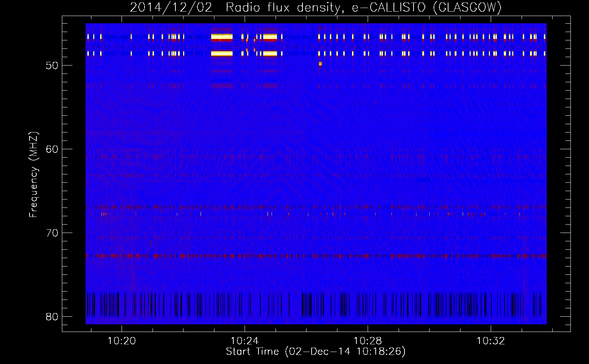
Task: Click the 80 frequency tick label
Action: click(52, 317)
